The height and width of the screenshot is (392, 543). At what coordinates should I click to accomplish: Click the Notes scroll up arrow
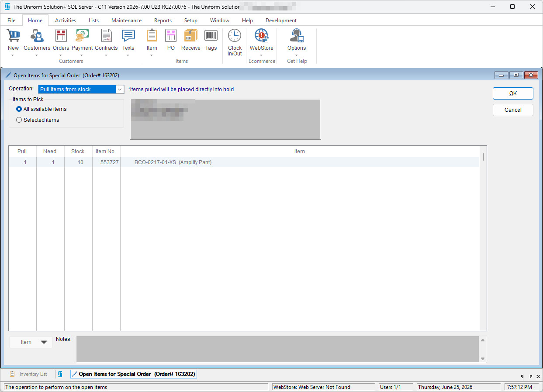click(483, 340)
